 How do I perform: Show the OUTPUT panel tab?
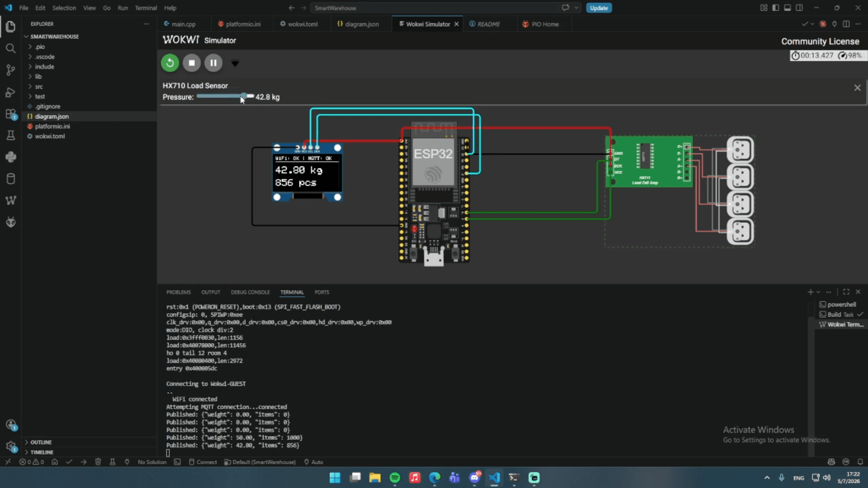tap(210, 292)
